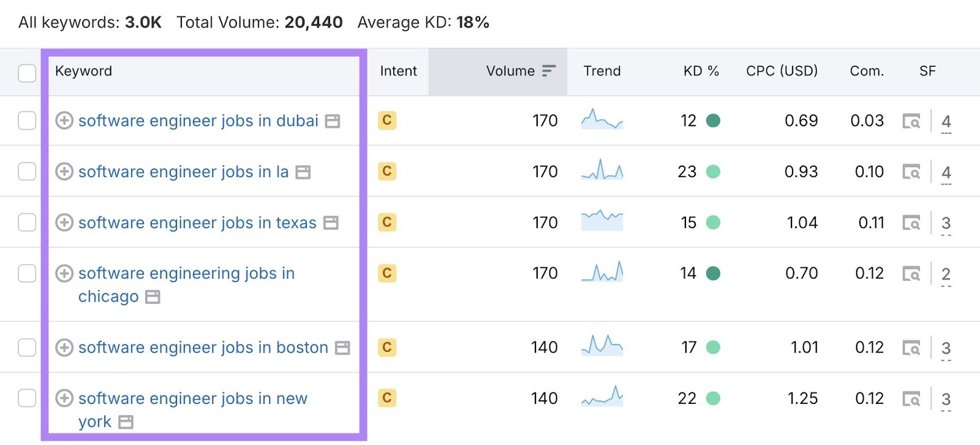This screenshot has height=445, width=980.
Task: Open SERP features for 'software engineer jobs in dubai'
Action: (x=912, y=121)
